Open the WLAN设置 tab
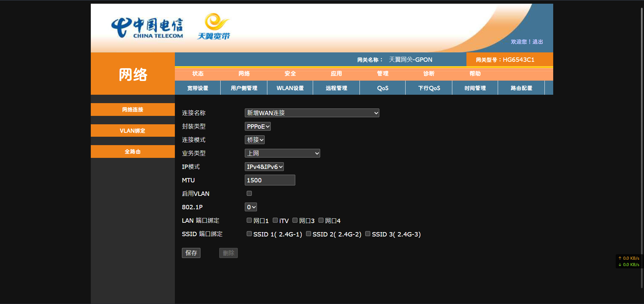The width and height of the screenshot is (644, 304). pos(290,88)
